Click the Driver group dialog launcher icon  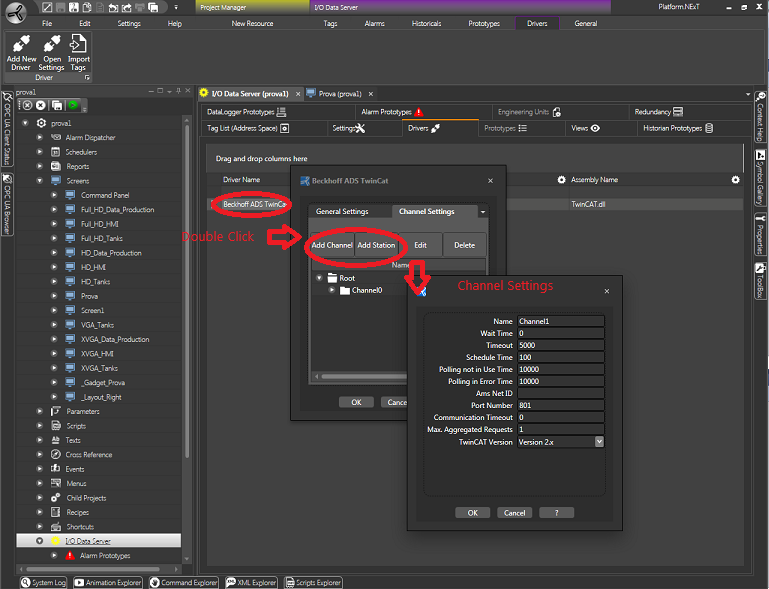tap(87, 77)
